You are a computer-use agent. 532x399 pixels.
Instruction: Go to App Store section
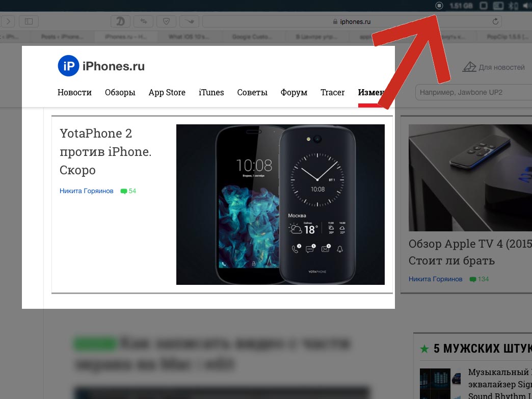(167, 92)
